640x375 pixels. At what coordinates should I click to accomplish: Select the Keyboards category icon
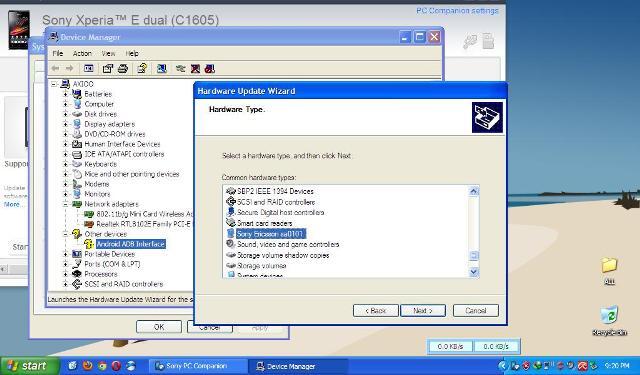[x=77, y=164]
